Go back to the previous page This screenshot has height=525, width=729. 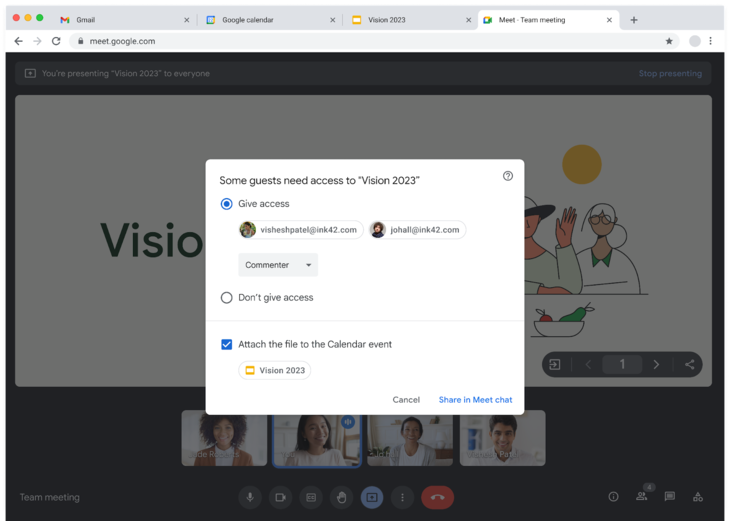[19, 41]
